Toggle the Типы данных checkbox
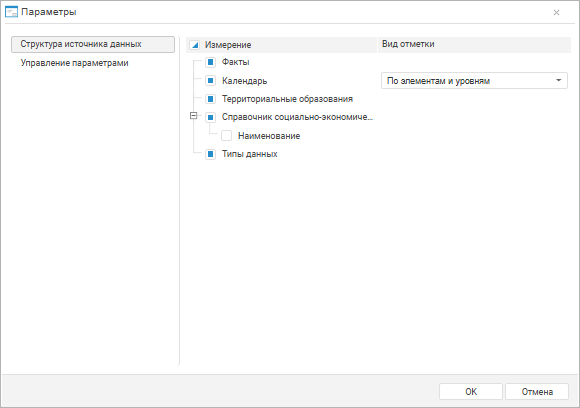The height and width of the screenshot is (408, 580). click(x=210, y=154)
